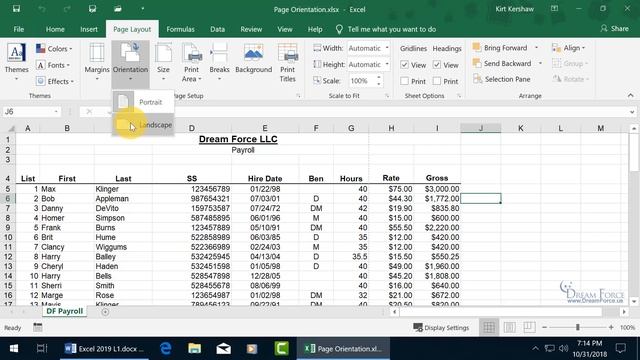The width and height of the screenshot is (640, 360).
Task: Open the Mail app from taskbar
Action: [223, 349]
